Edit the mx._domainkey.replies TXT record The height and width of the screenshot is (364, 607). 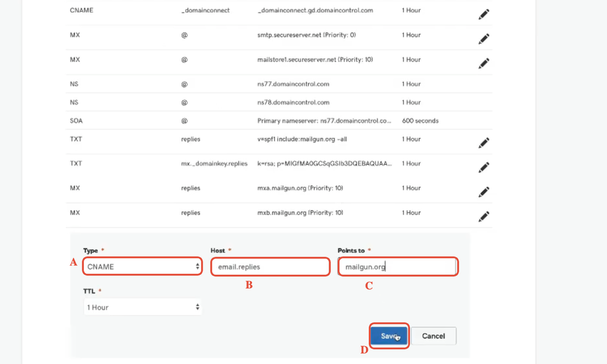(x=484, y=167)
